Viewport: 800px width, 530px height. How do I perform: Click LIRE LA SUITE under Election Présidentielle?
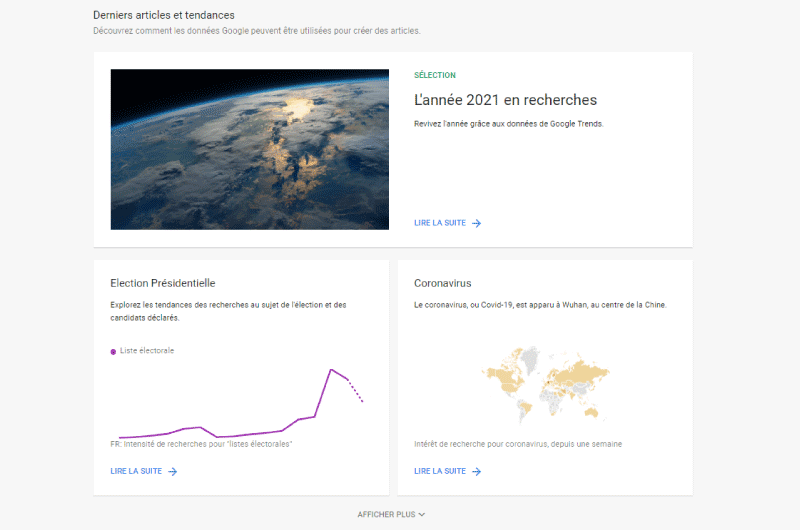coord(136,471)
